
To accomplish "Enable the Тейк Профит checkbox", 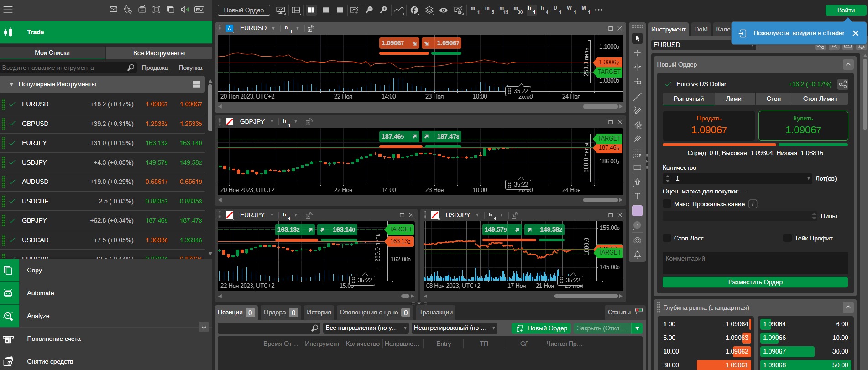I will [787, 238].
